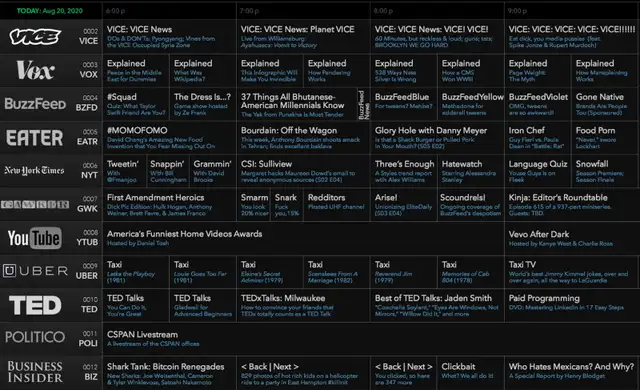This screenshot has width=640, height=390.
Task: Select the Redditors program
Action: (x=337, y=204)
